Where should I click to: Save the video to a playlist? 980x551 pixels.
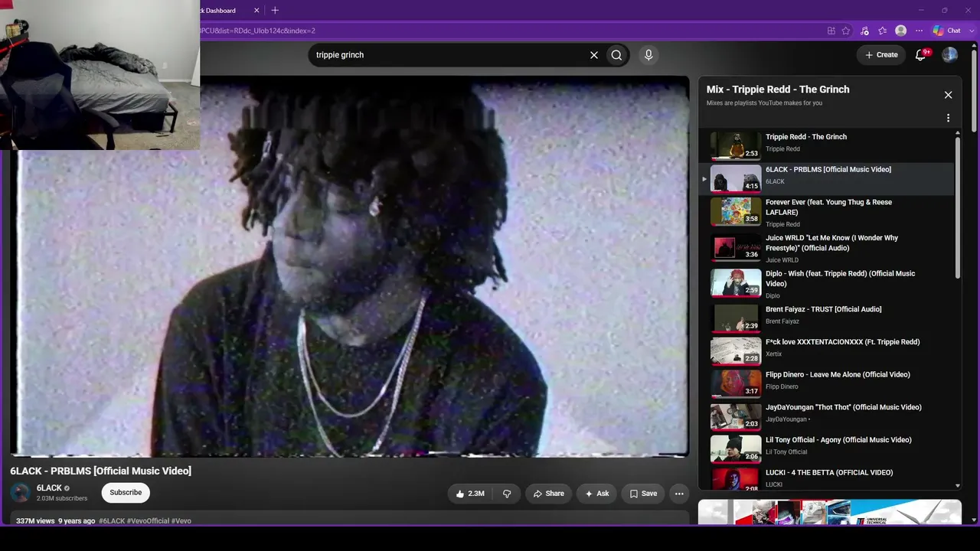[643, 494]
